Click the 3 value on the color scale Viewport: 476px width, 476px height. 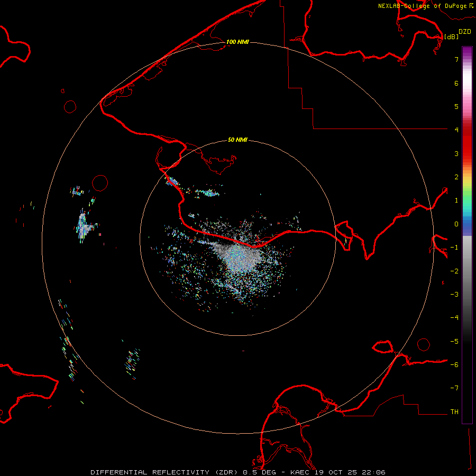[x=456, y=153]
